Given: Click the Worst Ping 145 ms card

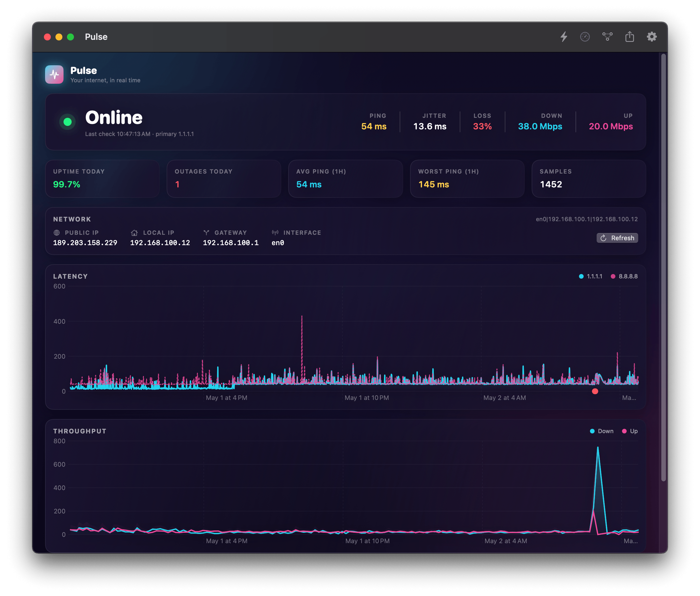Looking at the screenshot, I should click(x=467, y=179).
